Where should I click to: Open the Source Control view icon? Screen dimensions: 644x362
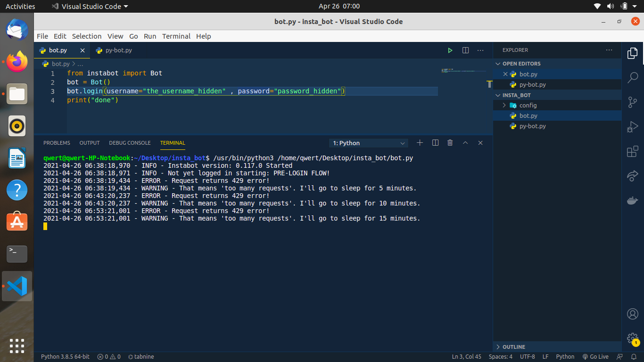click(633, 102)
